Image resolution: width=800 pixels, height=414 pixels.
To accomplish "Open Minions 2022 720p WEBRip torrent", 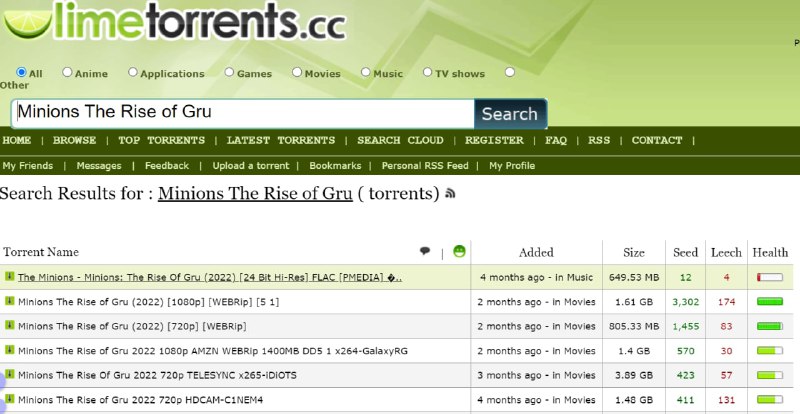I will (132, 326).
